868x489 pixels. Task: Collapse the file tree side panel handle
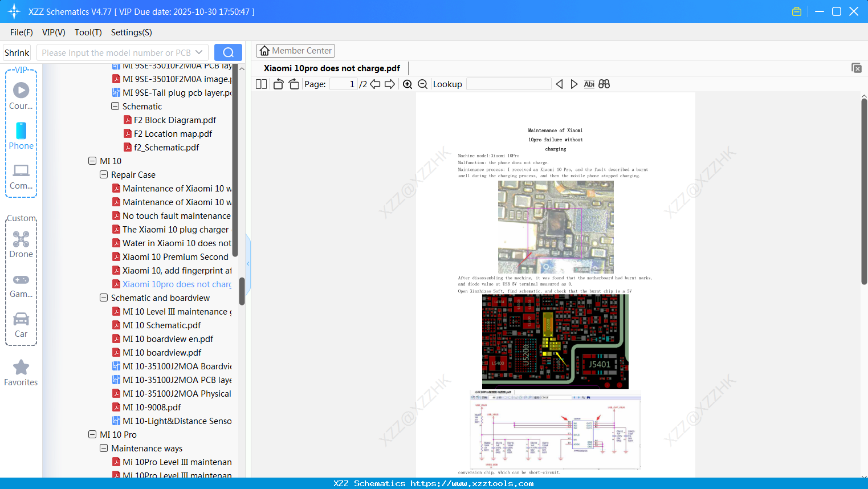(248, 264)
